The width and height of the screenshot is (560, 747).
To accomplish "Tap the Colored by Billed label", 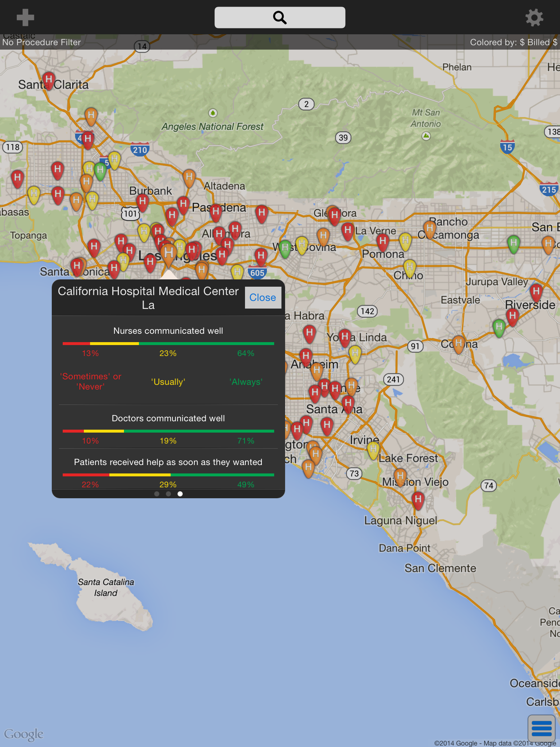I will (x=513, y=42).
